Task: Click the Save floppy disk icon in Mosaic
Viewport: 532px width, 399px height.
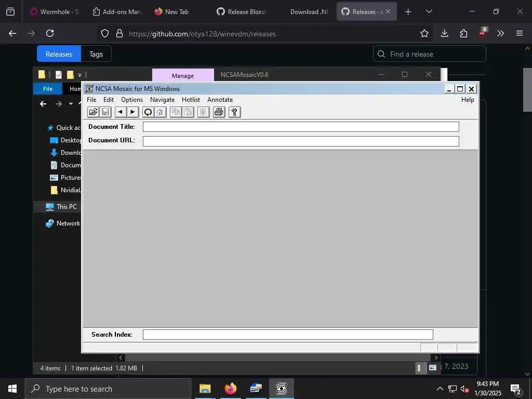Action: 105,112
